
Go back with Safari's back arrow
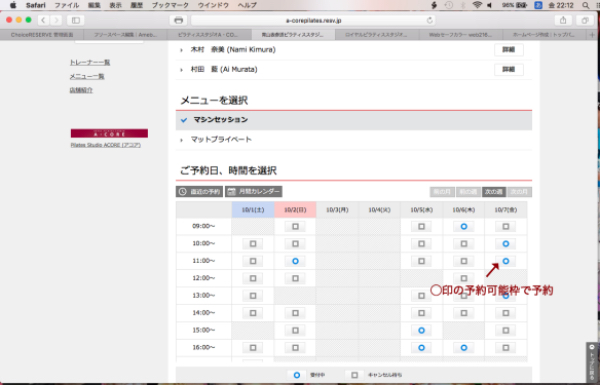click(43, 20)
